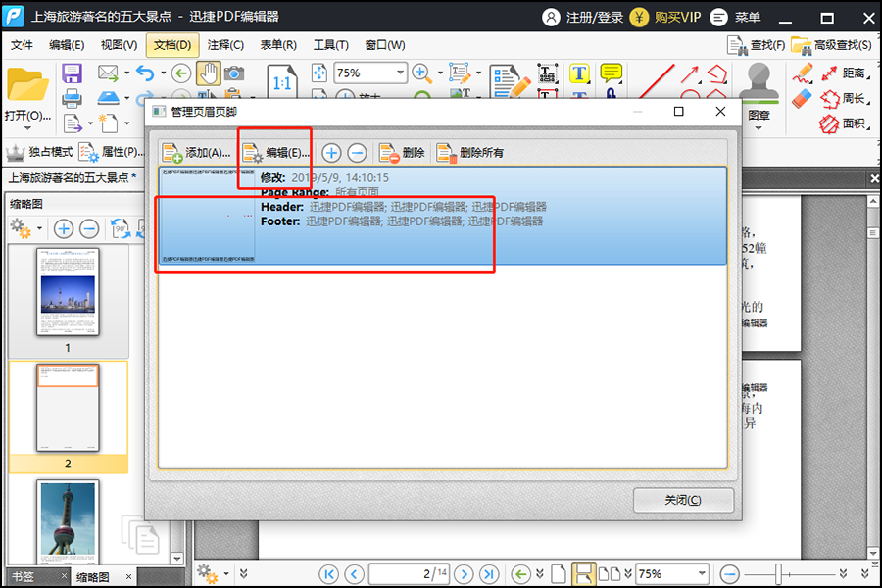Zoom out thumbnails in the 缩略图 panel
Image resolution: width=882 pixels, height=588 pixels.
coord(89,229)
